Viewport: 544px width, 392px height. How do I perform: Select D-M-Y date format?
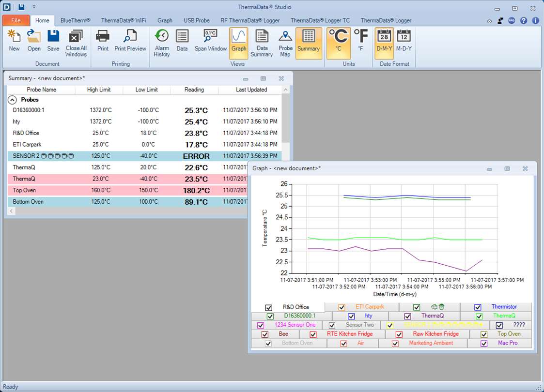click(384, 43)
